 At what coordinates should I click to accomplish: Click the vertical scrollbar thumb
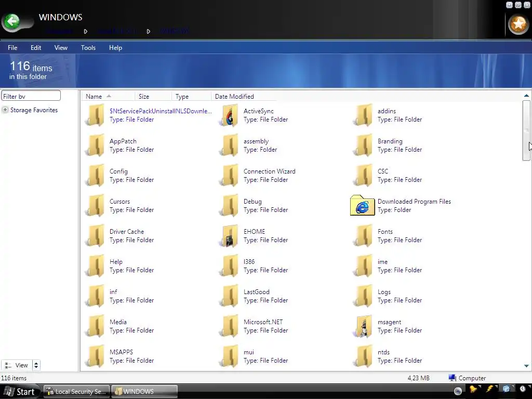(526, 130)
